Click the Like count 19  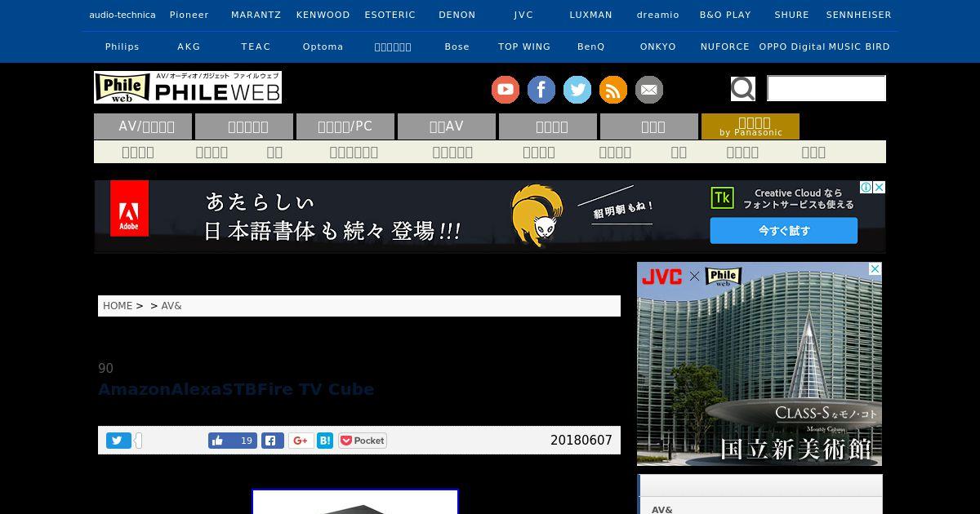(247, 441)
